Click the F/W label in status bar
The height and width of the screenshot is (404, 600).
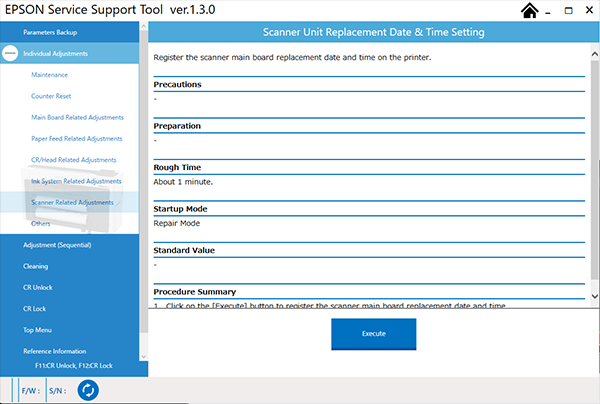click(x=31, y=391)
